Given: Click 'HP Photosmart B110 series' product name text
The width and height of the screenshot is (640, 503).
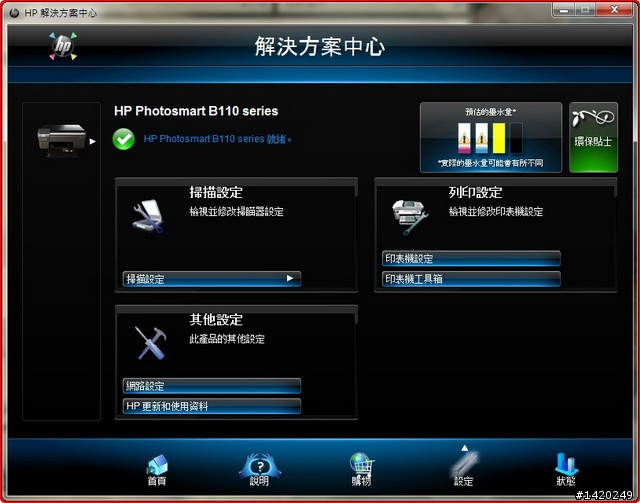Looking at the screenshot, I should click(x=196, y=111).
